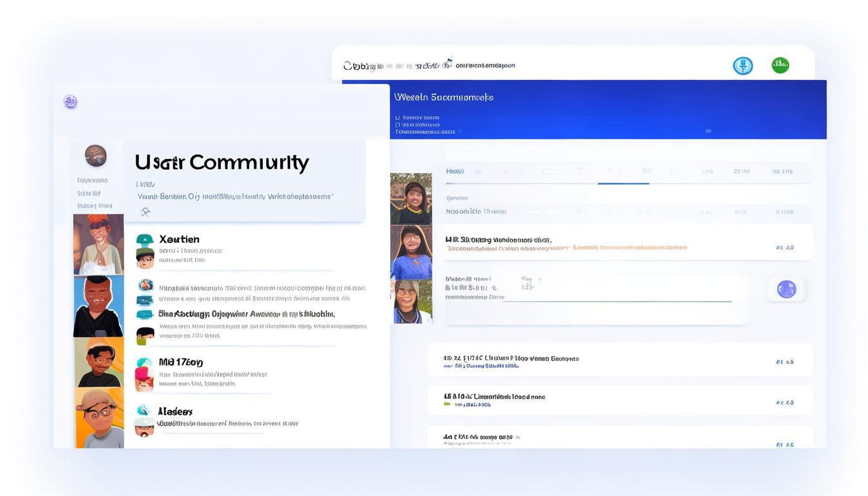Viewport: 868px width, 496px height.
Task: Open the elderly woman with glasses photo
Action: coord(411,301)
